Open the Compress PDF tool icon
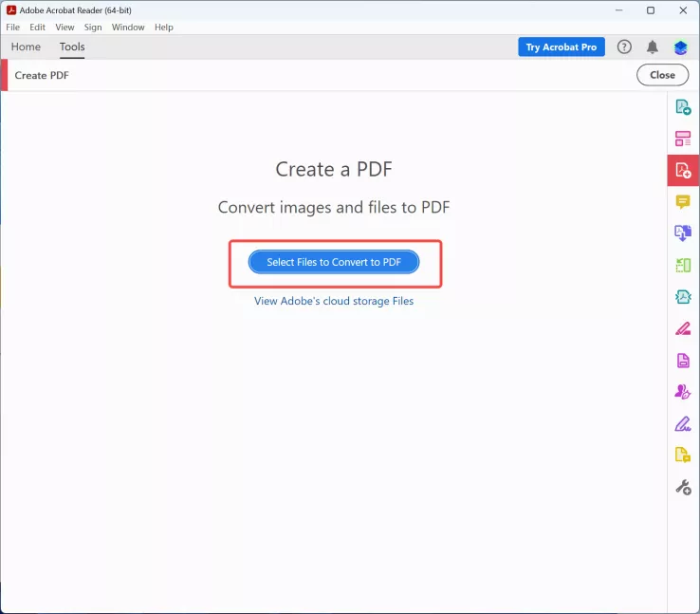This screenshot has height=614, width=700. coord(683,296)
